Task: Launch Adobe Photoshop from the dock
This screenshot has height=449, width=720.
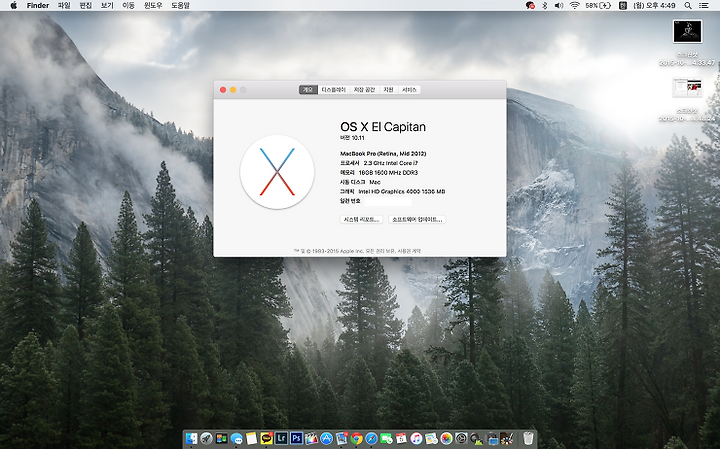Action: pyautogui.click(x=296, y=438)
